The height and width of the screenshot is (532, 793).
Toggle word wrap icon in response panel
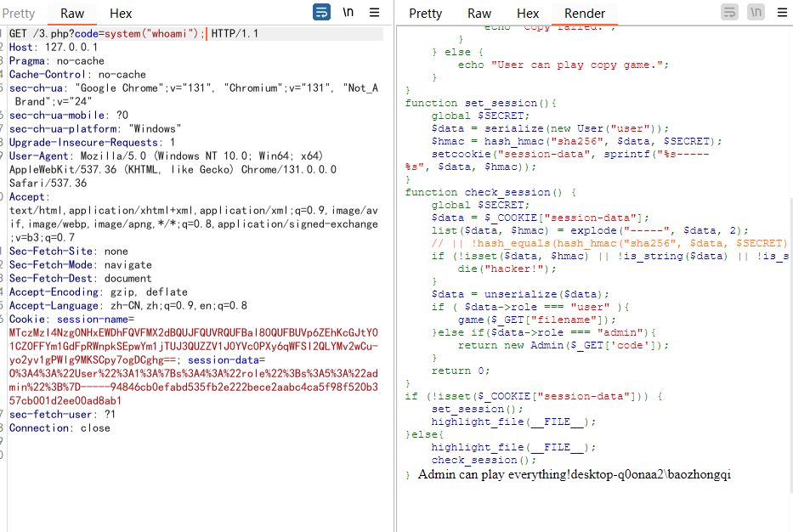[729, 12]
